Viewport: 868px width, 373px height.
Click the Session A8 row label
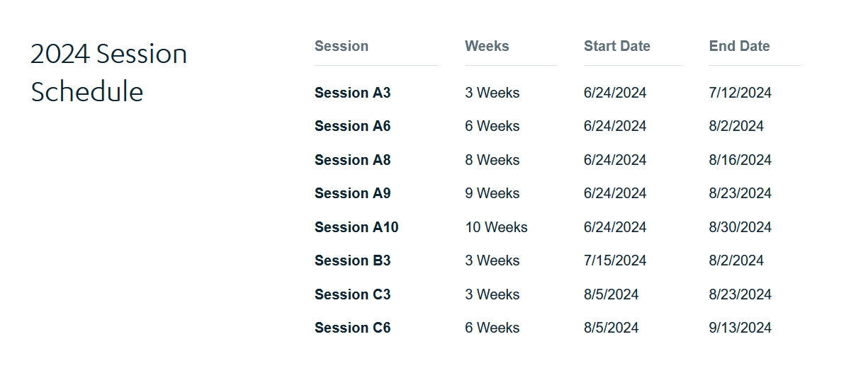click(x=352, y=160)
